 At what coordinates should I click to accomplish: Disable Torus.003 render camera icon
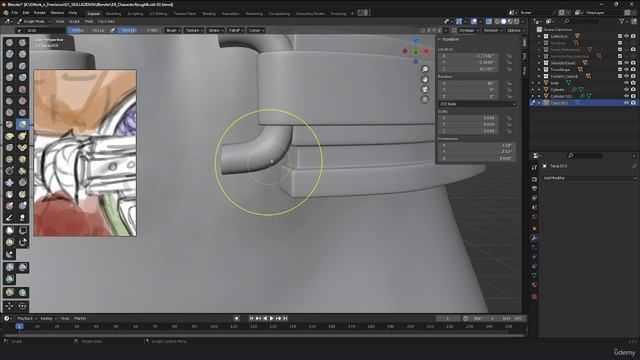coord(633,103)
